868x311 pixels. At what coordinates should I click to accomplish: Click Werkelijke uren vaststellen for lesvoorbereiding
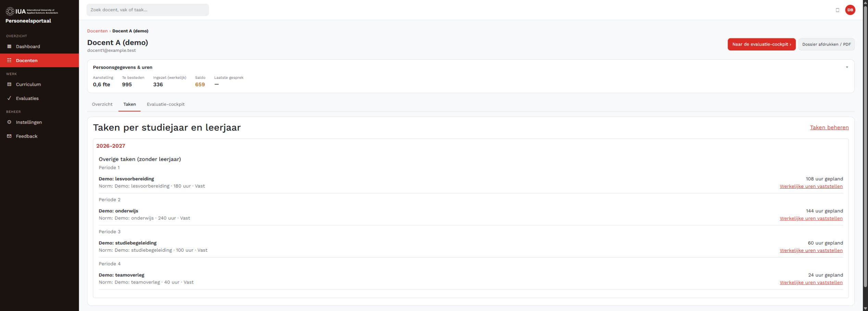coord(811,187)
